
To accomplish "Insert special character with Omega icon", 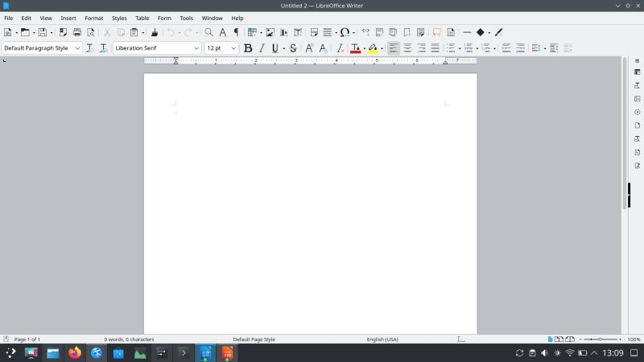I will pos(345,32).
